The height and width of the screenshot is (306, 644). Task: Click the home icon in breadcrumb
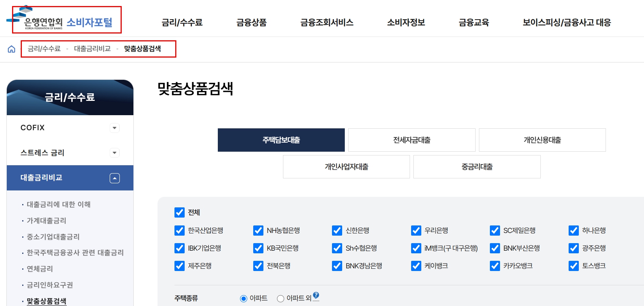12,49
